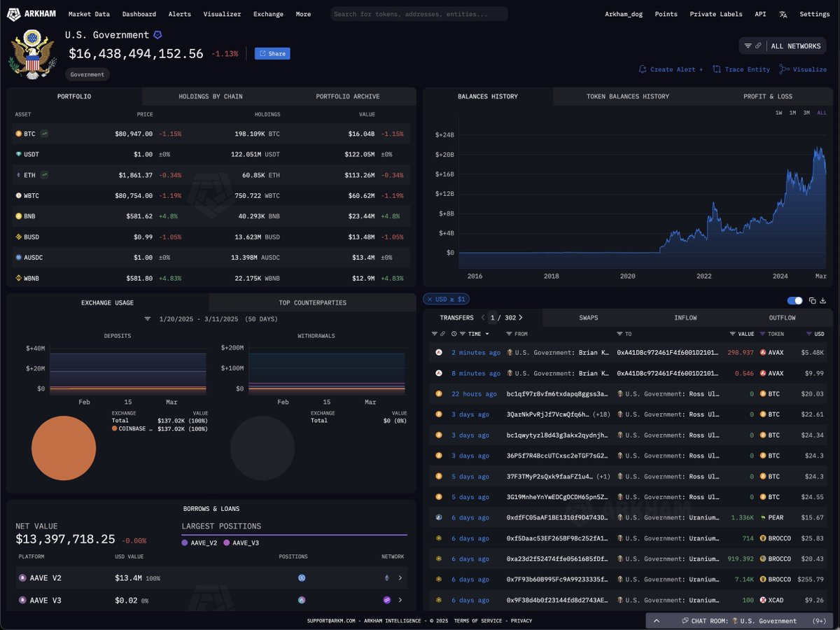Go to next transfers page
The image size is (840, 630).
[x=520, y=318]
